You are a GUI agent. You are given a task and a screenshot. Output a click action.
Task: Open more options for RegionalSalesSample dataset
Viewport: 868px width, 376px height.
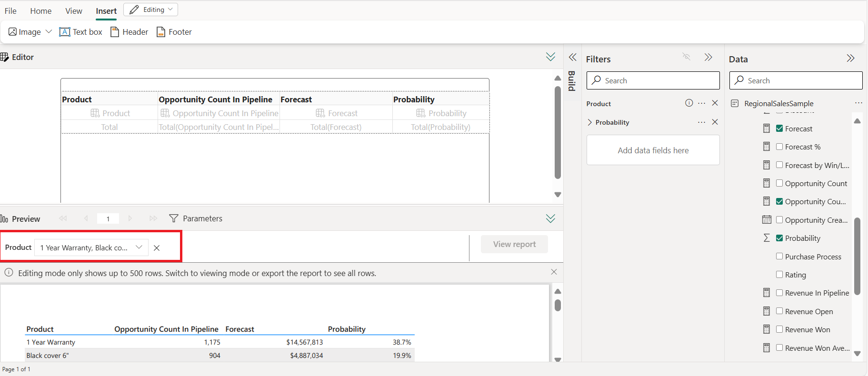click(x=858, y=103)
